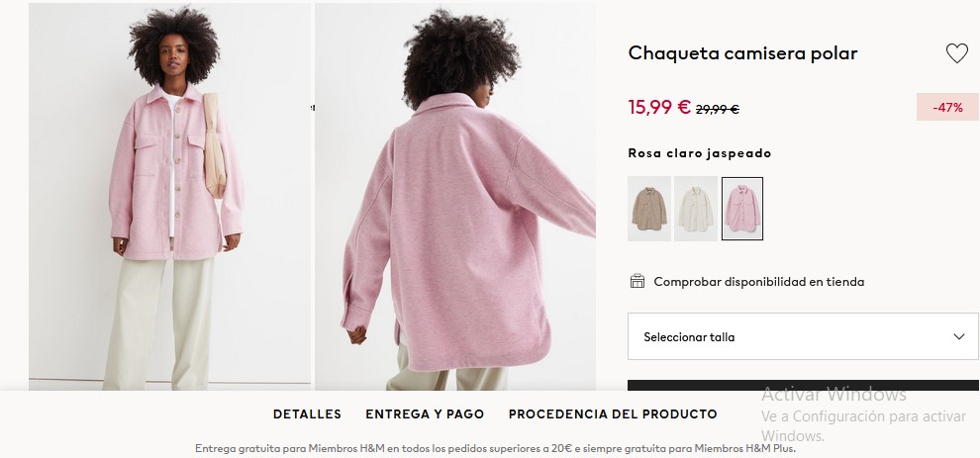
Task: Click the free delivery members banner text
Action: coord(495,448)
